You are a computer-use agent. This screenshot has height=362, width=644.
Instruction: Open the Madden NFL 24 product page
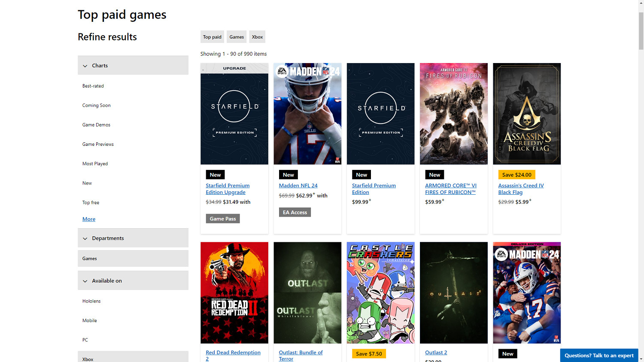click(x=298, y=185)
